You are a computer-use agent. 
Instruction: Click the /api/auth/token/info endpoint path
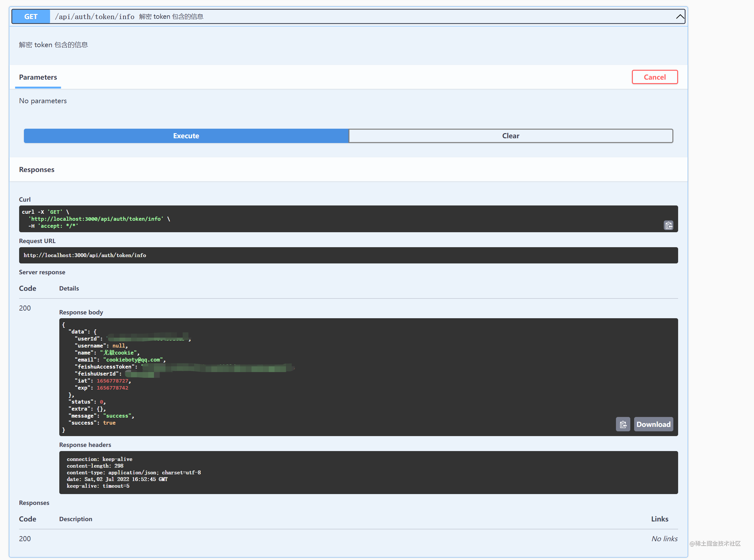click(95, 17)
